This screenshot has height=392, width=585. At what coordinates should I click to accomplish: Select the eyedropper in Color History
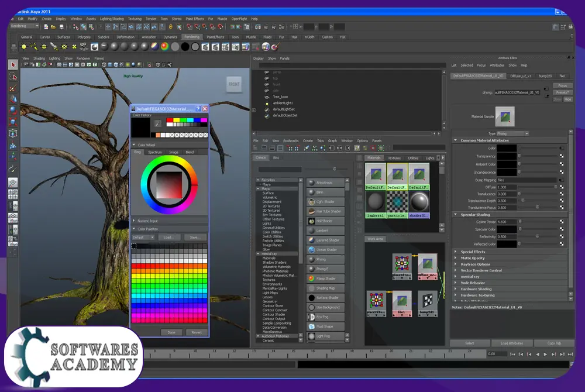[157, 123]
